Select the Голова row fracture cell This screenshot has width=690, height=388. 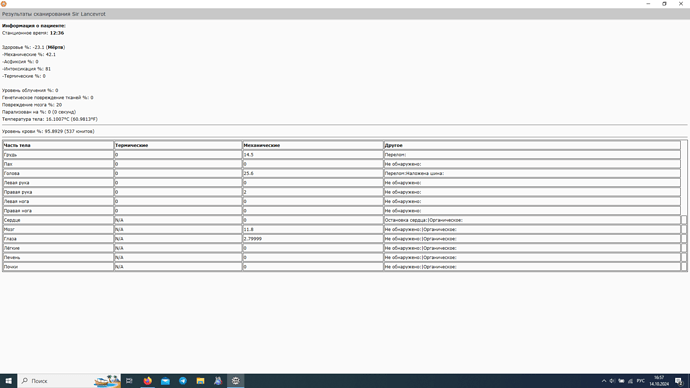[x=532, y=173]
